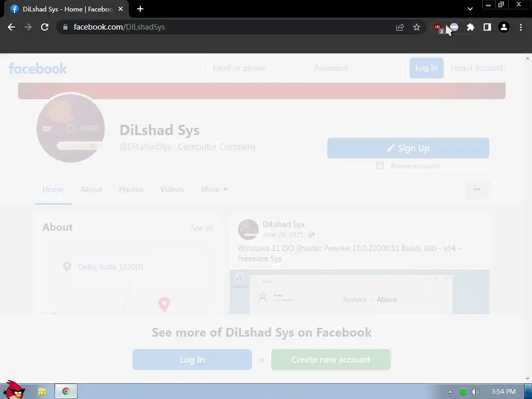Click the browser forward arrow
Viewport: 532px width, 399px height.
pos(28,27)
